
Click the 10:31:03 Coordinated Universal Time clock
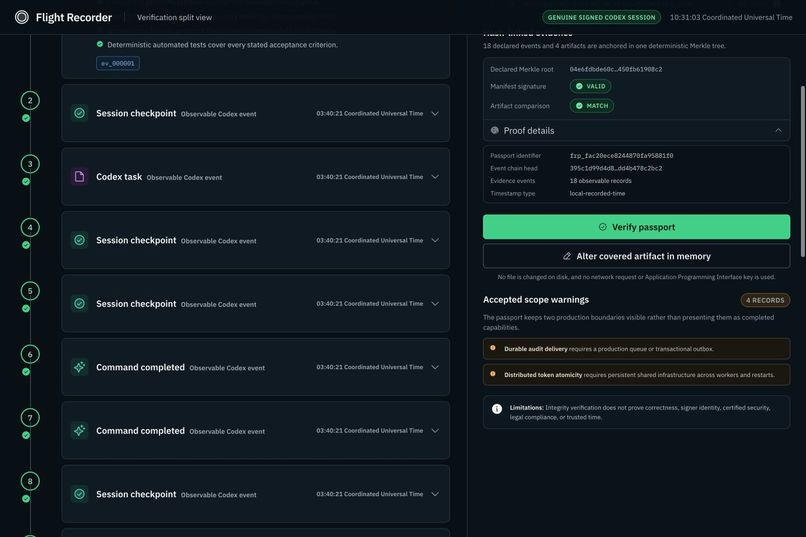(x=731, y=17)
